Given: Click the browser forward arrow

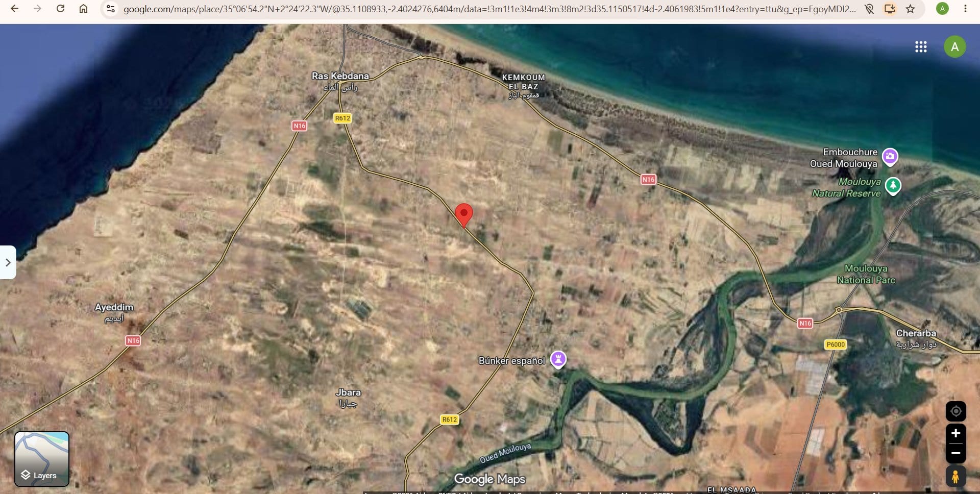Looking at the screenshot, I should pos(37,9).
